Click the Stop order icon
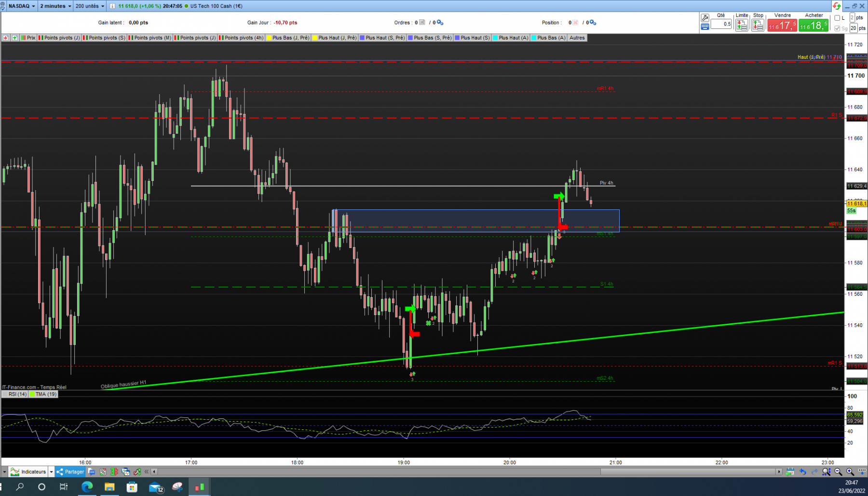Viewport: 868px width, 496px height. tap(758, 25)
